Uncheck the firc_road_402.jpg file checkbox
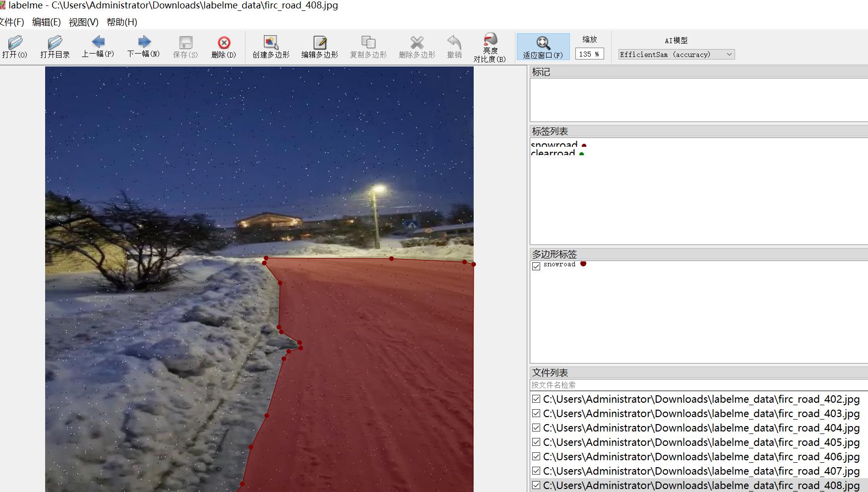This screenshot has height=492, width=868. [536, 399]
